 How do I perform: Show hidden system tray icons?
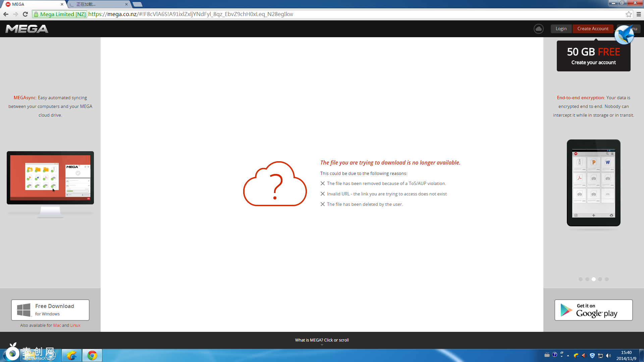568,356
